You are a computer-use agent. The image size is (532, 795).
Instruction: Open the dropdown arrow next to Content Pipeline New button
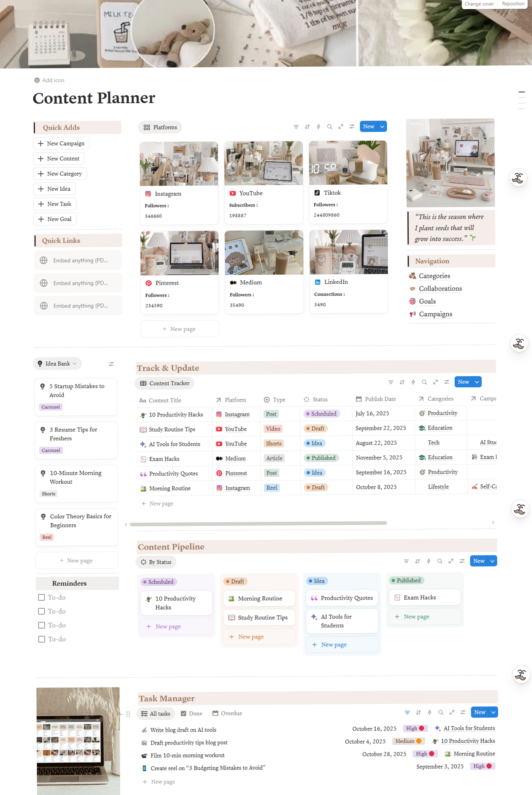coord(493,561)
